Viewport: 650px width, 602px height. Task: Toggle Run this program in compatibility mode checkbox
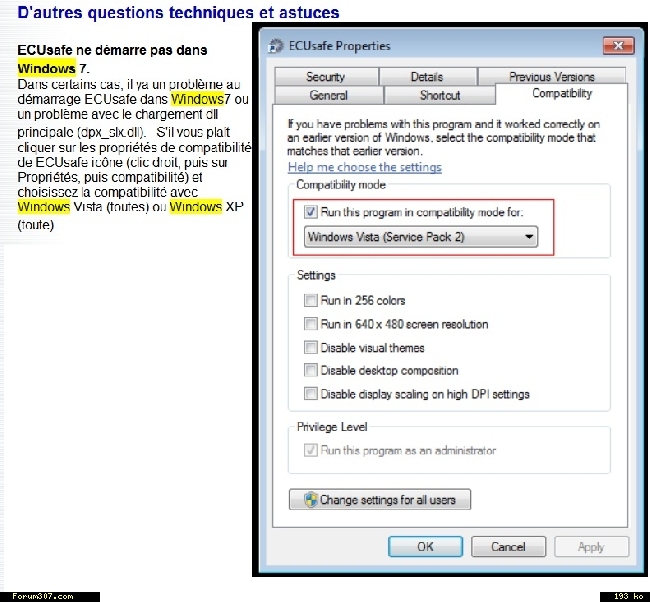tap(310, 212)
